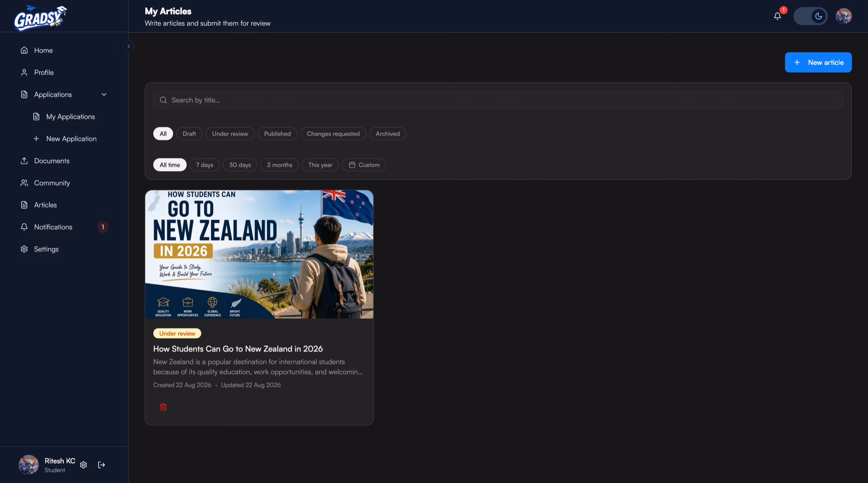Filter articles by Archived status
Viewport: 868px width, 483px height.
click(388, 134)
